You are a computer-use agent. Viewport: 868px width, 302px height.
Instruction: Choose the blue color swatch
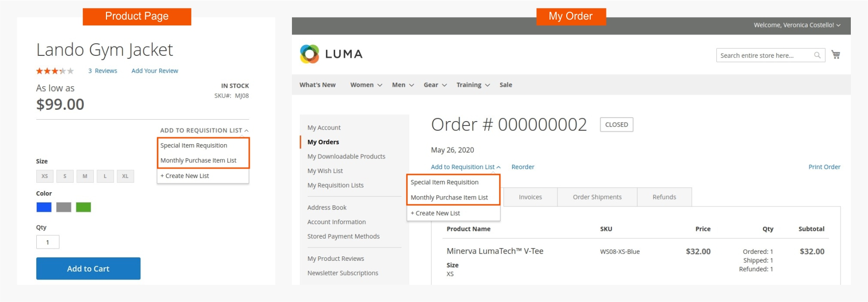[44, 207]
